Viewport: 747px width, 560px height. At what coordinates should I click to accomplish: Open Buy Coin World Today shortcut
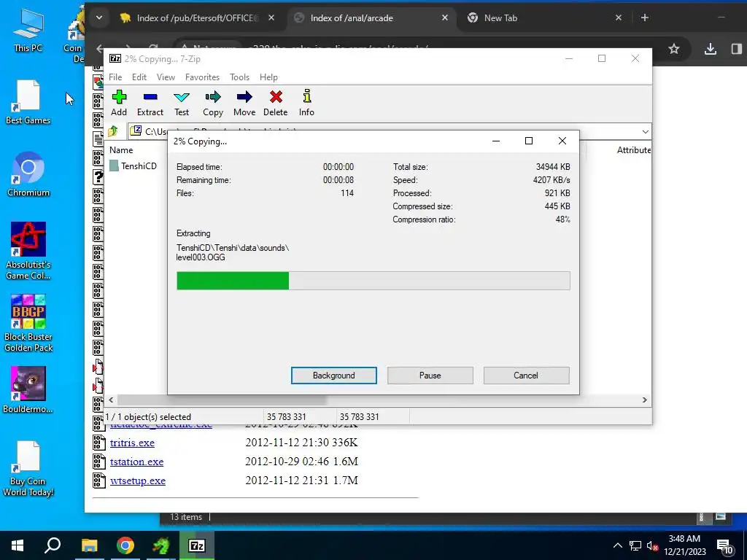click(28, 468)
